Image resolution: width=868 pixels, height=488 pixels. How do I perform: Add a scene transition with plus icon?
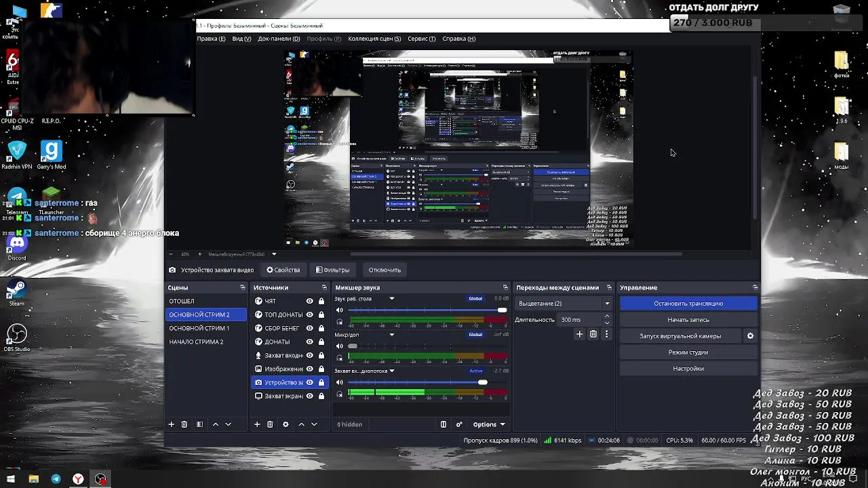[579, 334]
